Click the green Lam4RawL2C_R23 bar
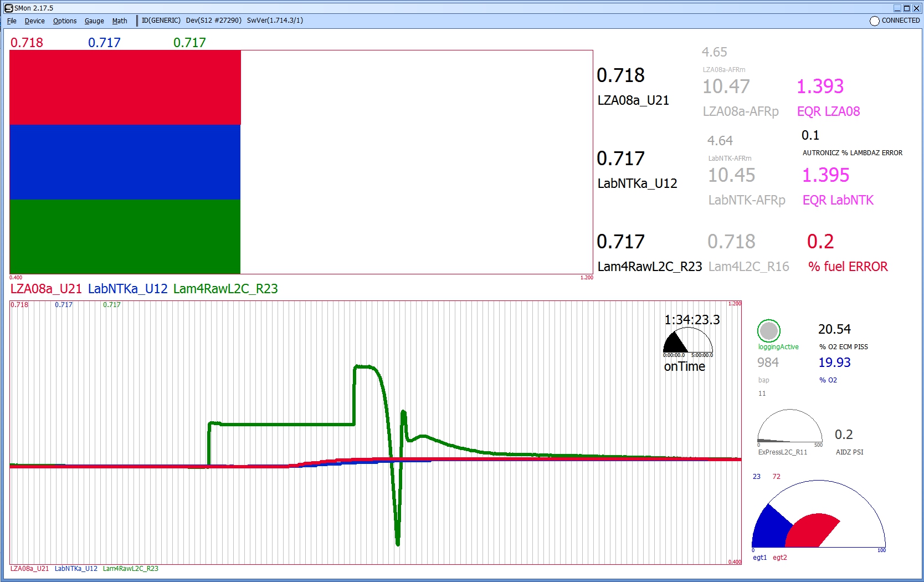924x582 pixels. point(125,237)
